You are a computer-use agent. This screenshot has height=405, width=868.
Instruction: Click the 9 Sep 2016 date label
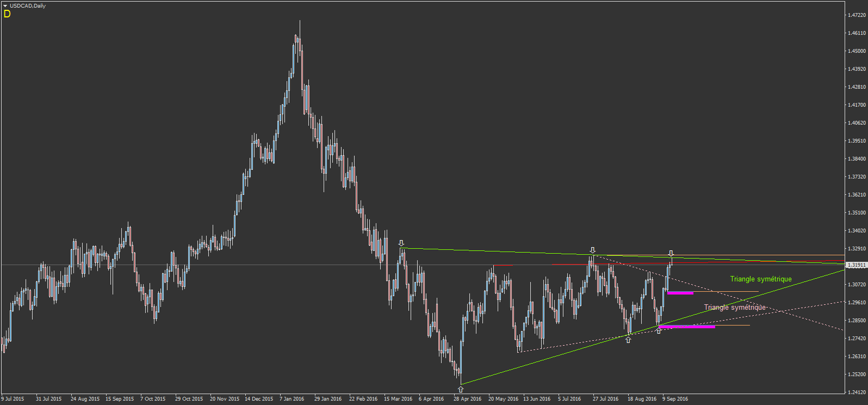(x=675, y=399)
